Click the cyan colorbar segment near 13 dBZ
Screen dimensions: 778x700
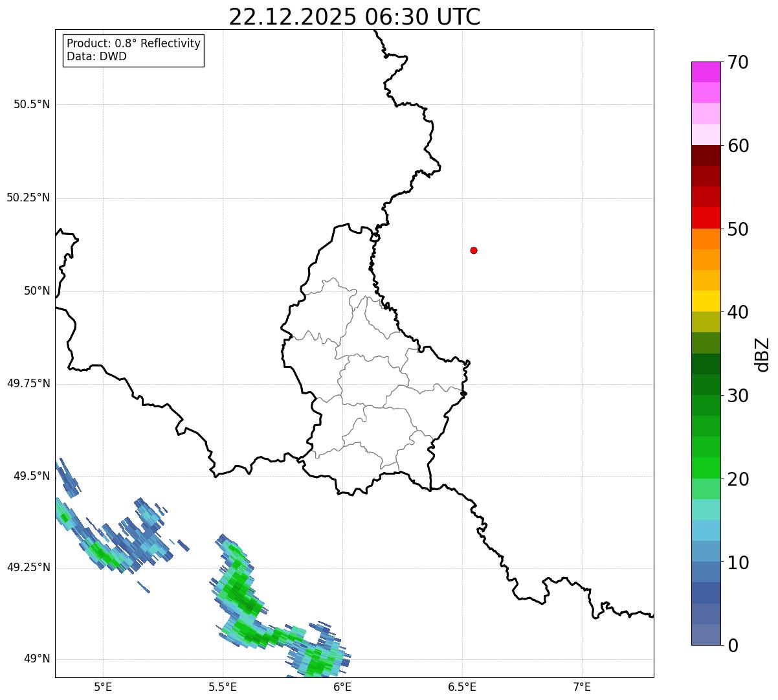point(706,531)
